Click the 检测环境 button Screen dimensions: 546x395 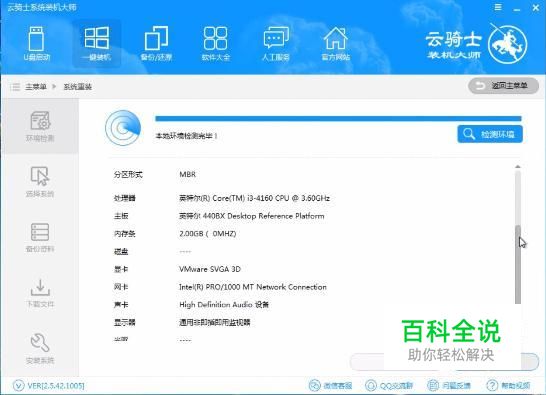click(490, 134)
